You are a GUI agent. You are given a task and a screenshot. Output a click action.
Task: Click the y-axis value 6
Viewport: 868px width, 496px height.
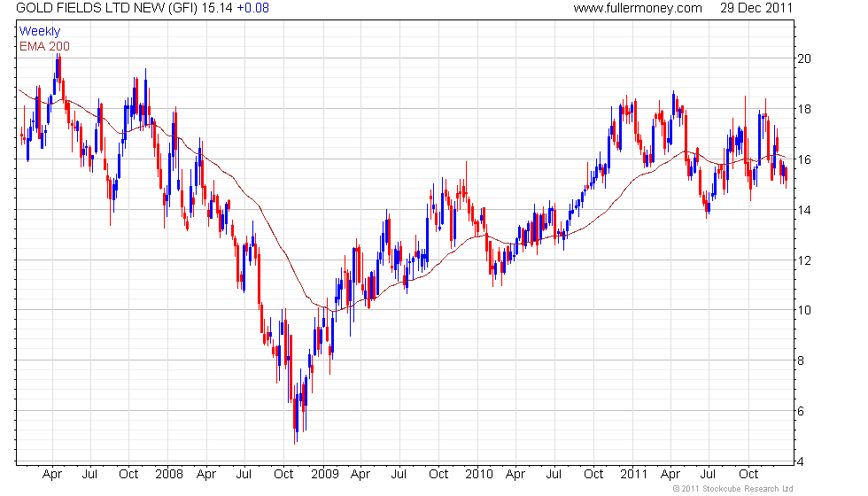[x=801, y=411]
